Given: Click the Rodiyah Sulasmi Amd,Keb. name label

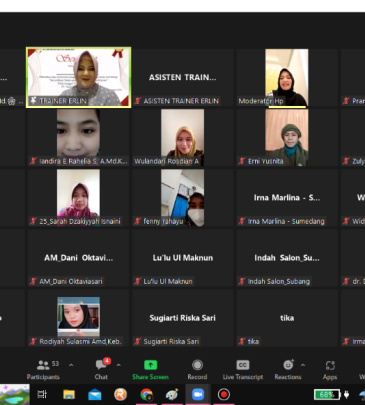Looking at the screenshot, I should pos(80,341).
